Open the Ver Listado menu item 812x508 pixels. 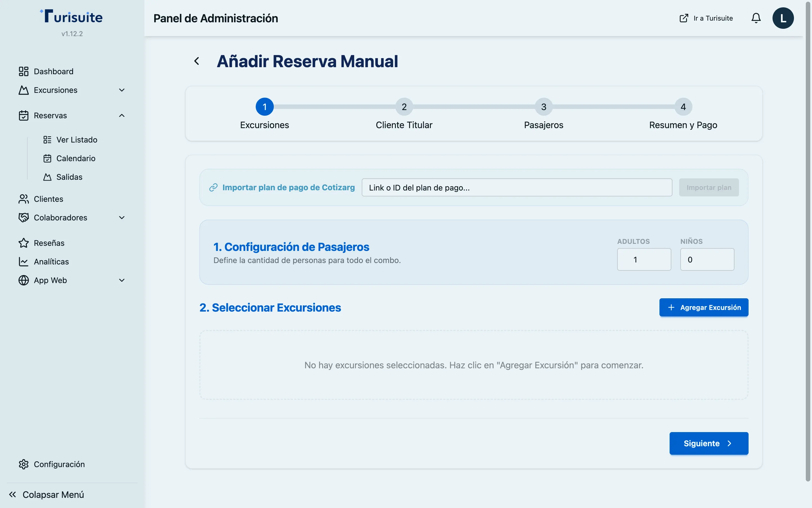[x=70, y=140]
